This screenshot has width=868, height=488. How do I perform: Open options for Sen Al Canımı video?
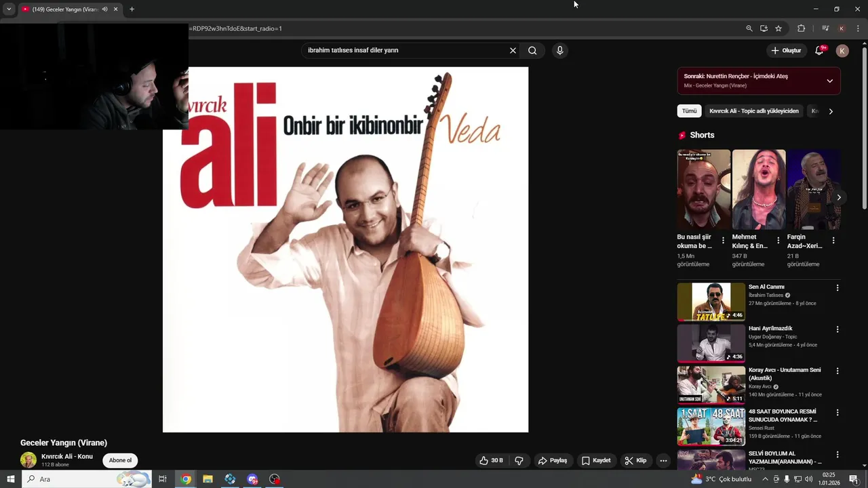click(837, 287)
